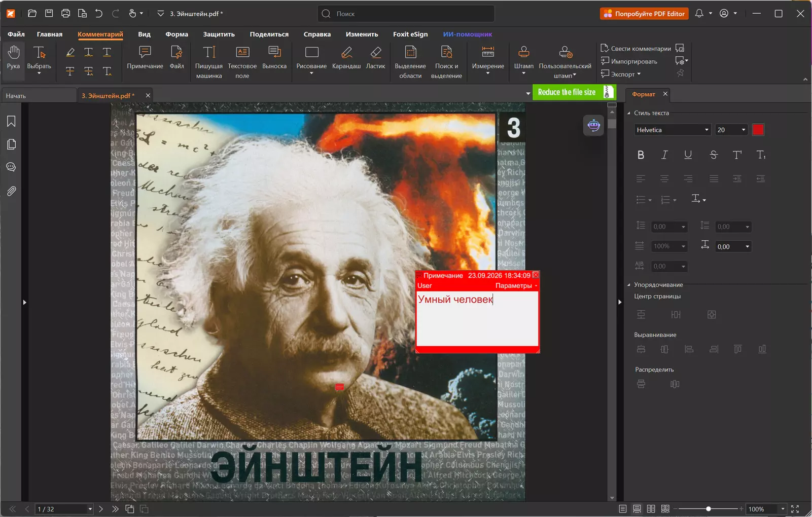Click Попробуйте PDF Editor button
Screen dimensions: 812x517
tap(644, 14)
